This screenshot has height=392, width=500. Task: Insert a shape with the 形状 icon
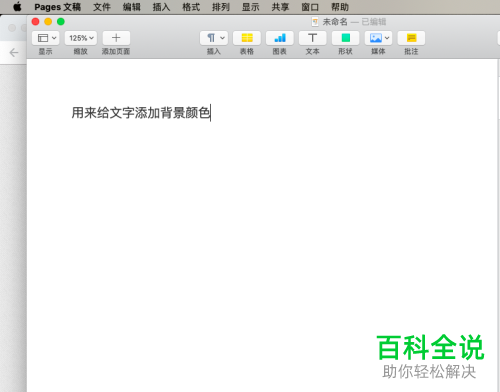click(x=346, y=38)
